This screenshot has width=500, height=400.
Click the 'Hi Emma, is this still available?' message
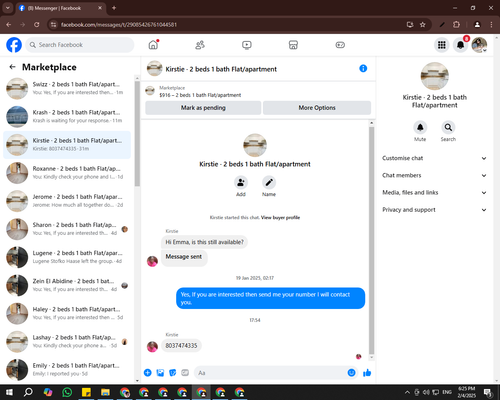(204, 242)
